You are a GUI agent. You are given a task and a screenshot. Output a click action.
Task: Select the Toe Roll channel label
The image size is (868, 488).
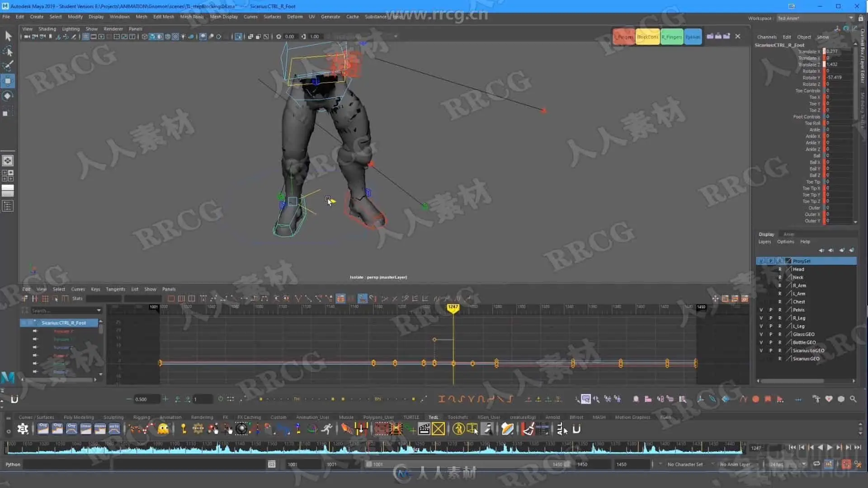pos(812,123)
